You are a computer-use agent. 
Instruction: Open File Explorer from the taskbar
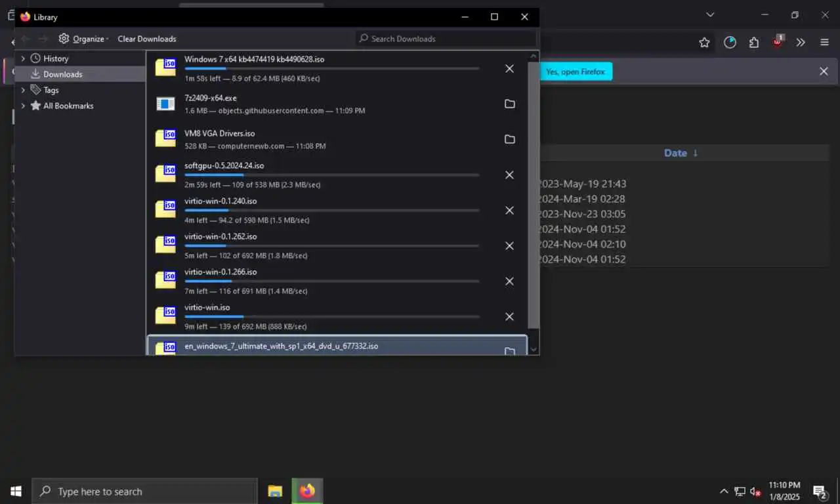[275, 491]
